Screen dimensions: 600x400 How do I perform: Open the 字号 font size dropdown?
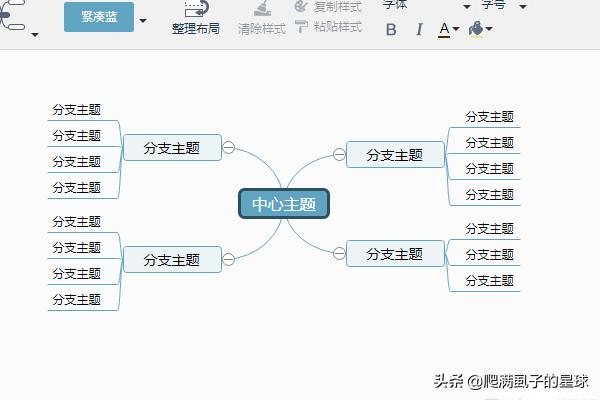tap(522, 6)
